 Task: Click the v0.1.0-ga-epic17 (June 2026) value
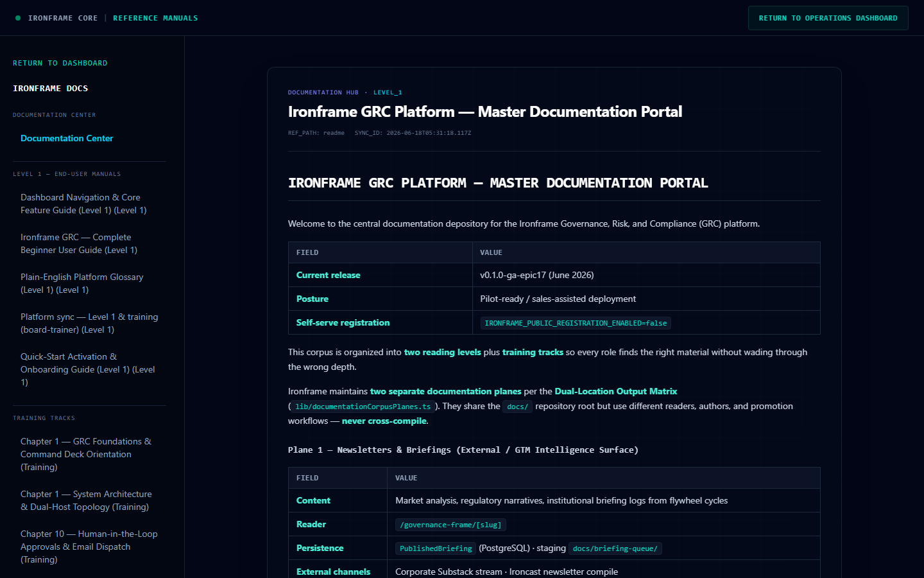pos(537,275)
